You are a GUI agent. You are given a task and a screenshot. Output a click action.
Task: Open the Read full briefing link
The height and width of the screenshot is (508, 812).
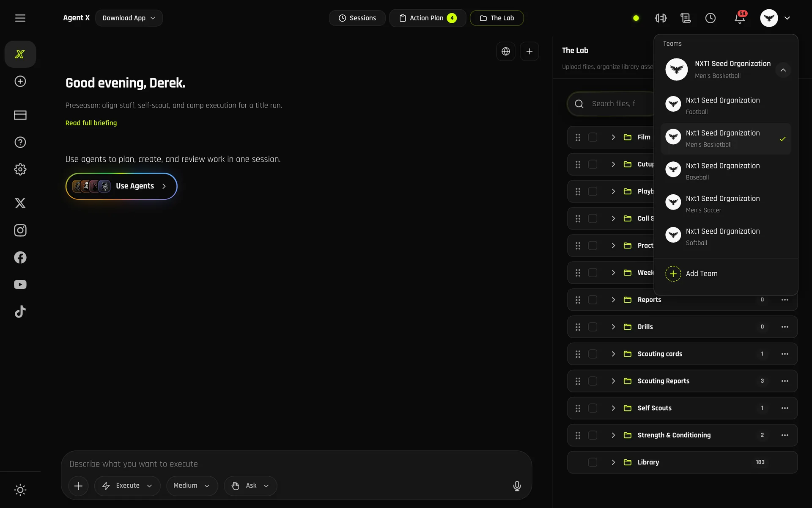[x=91, y=123]
